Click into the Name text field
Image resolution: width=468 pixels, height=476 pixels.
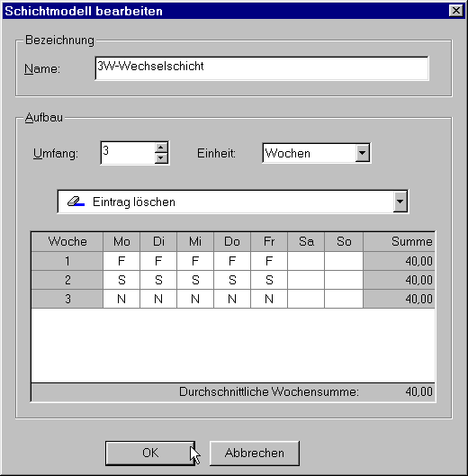(x=262, y=68)
